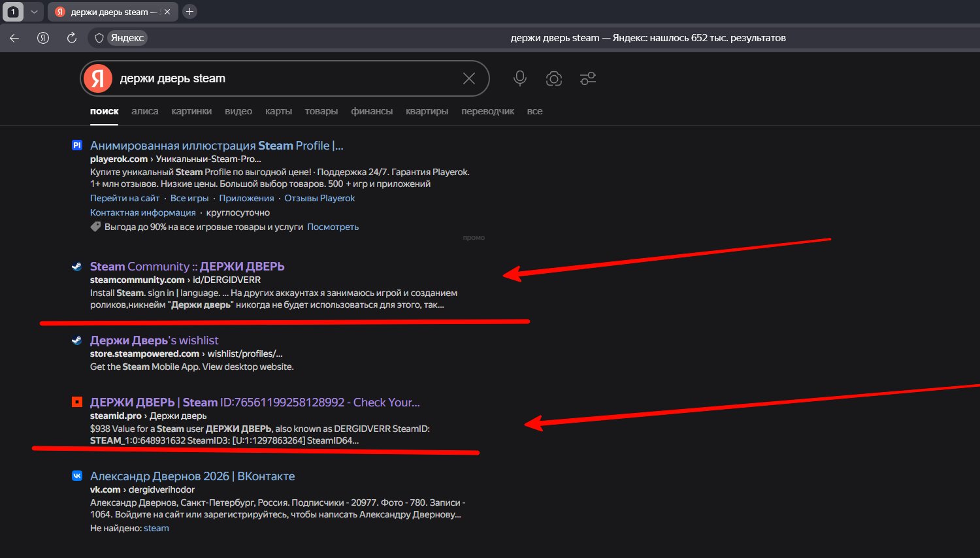Click the vk.com domain link
980x558 pixels.
coord(105,489)
